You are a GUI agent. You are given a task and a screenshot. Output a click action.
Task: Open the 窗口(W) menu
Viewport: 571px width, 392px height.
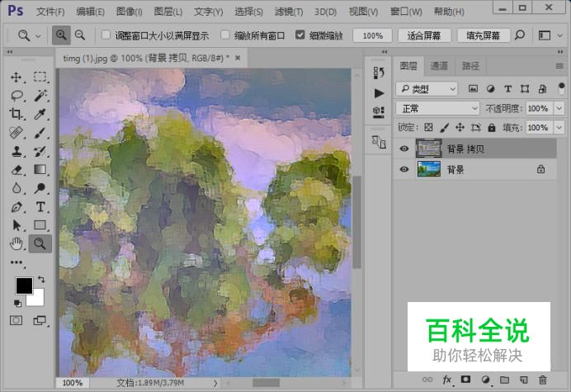[x=406, y=12]
